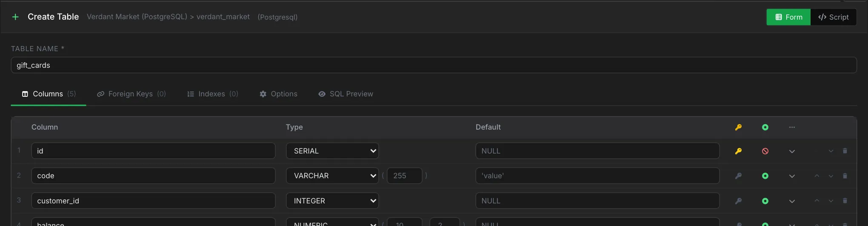Click default field of customer_id row
This screenshot has width=868, height=226.
597,201
